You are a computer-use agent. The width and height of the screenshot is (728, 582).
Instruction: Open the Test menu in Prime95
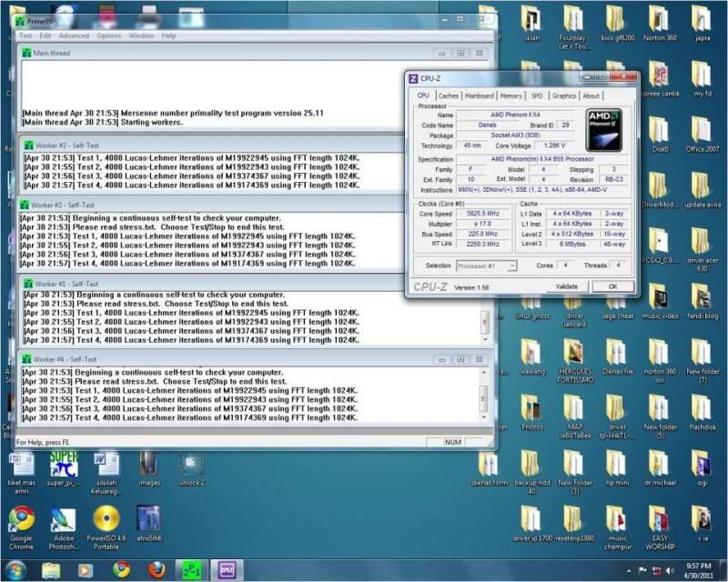(25, 35)
